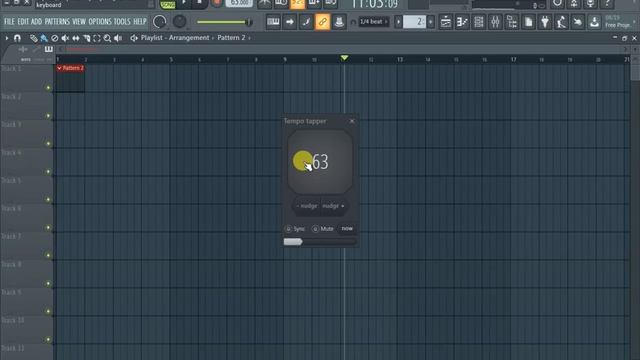This screenshot has height=360, width=640.
Task: Click the Arrangement breadcrumb label
Action: [x=189, y=38]
